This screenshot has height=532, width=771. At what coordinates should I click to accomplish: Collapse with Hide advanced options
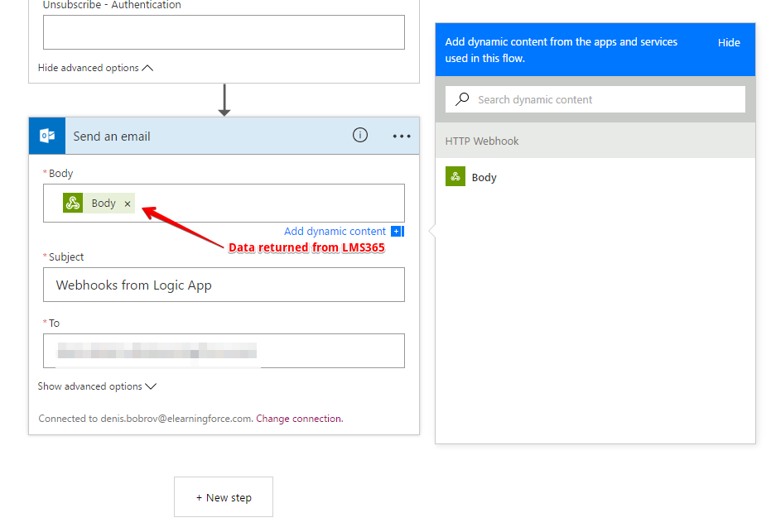coord(95,68)
